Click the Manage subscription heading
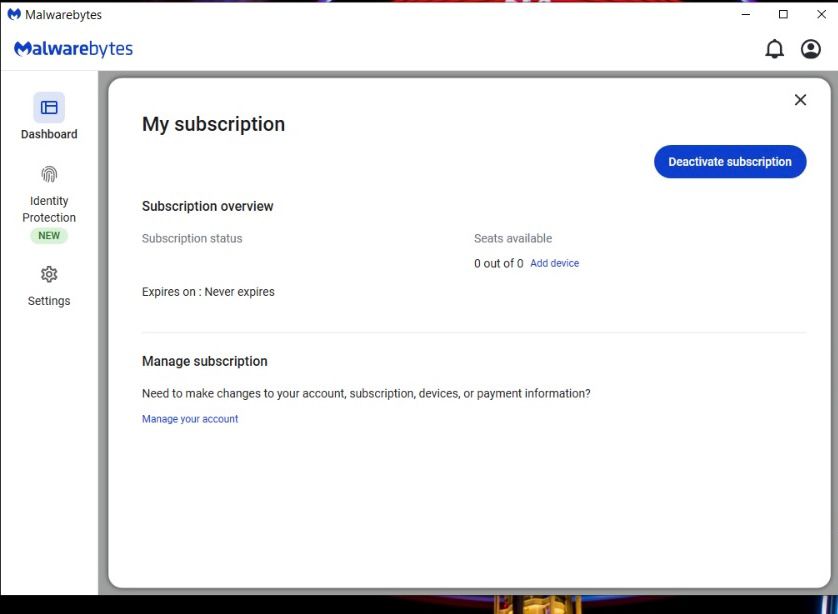 (204, 361)
